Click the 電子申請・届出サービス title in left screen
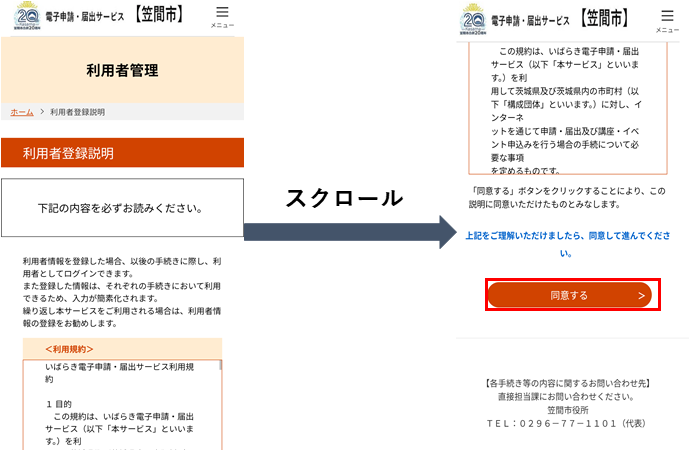Image resolution: width=690 pixels, height=451 pixels. point(85,17)
